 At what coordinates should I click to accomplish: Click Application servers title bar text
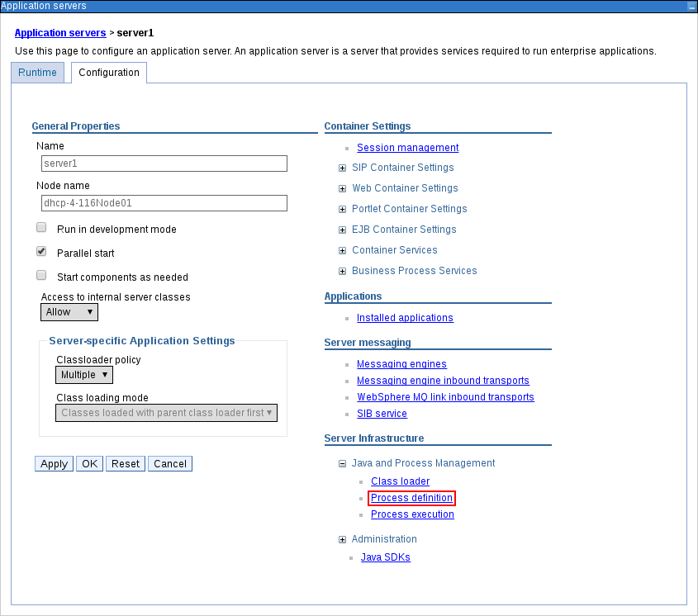coord(43,6)
